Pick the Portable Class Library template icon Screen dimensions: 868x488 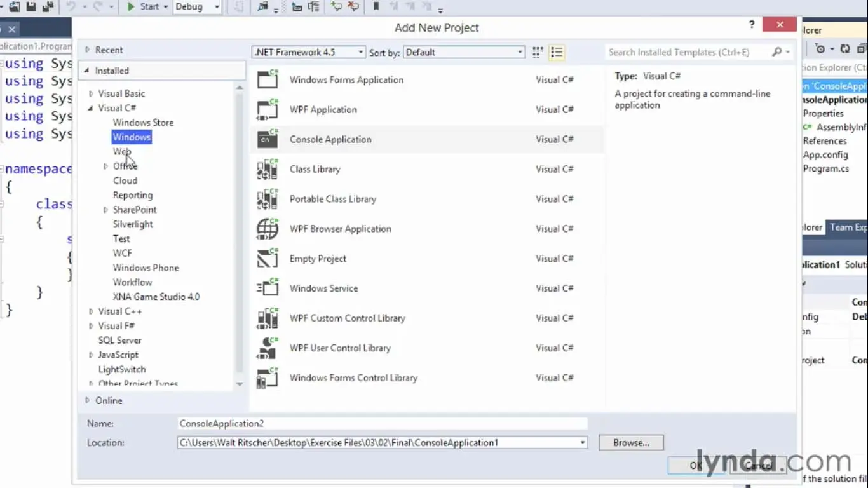pos(268,199)
